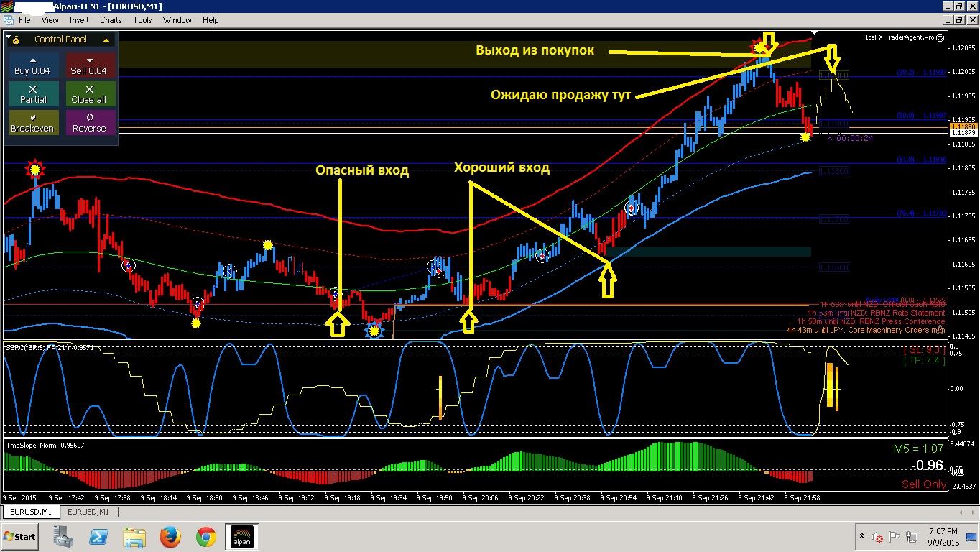Screen dimensions: 980x552
Task: Click the 00:00:24 candle timer text
Action: 853,138
